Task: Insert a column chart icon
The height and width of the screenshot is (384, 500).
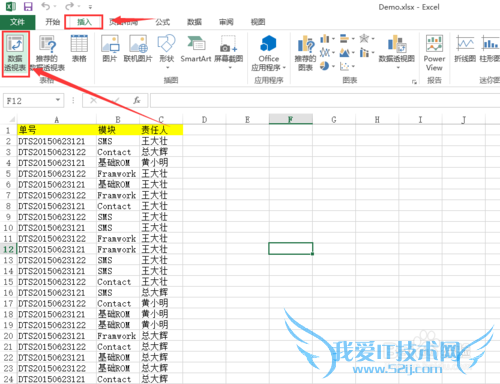Action: pos(325,39)
